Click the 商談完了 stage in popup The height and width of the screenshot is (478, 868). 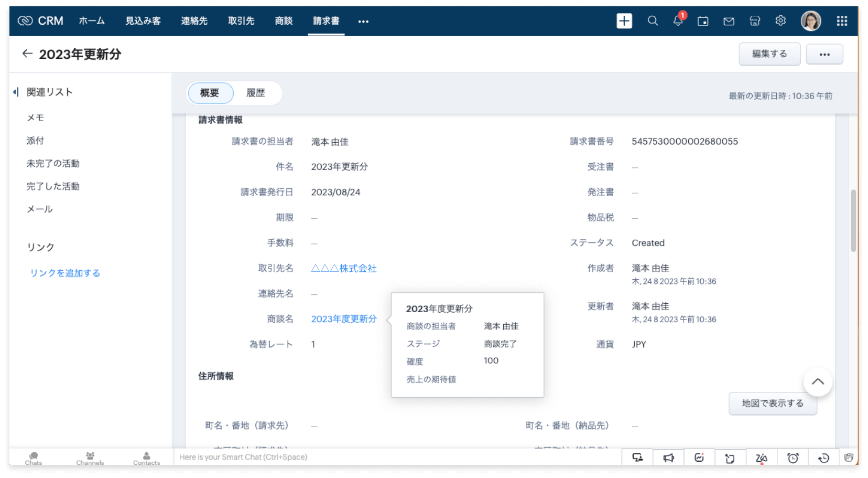501,344
